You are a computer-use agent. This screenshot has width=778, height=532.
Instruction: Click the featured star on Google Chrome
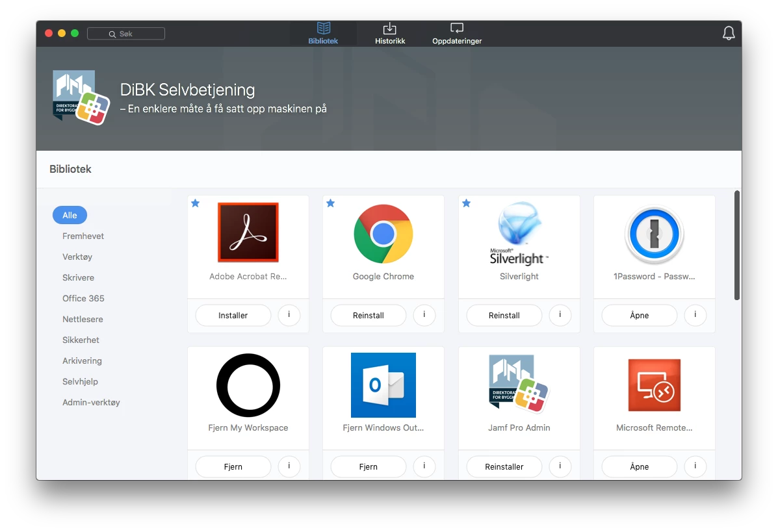330,203
